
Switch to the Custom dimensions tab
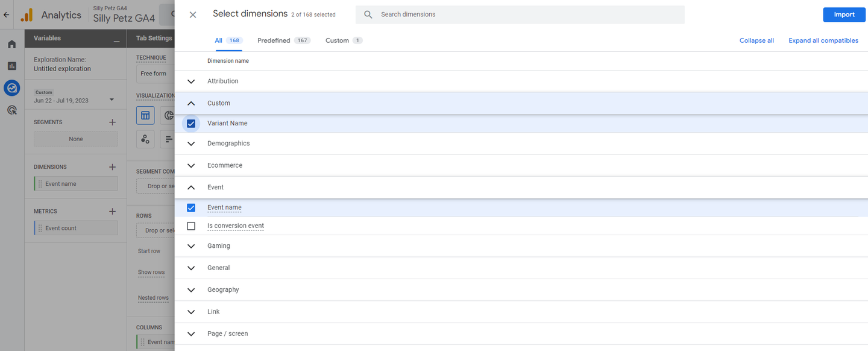[344, 40]
